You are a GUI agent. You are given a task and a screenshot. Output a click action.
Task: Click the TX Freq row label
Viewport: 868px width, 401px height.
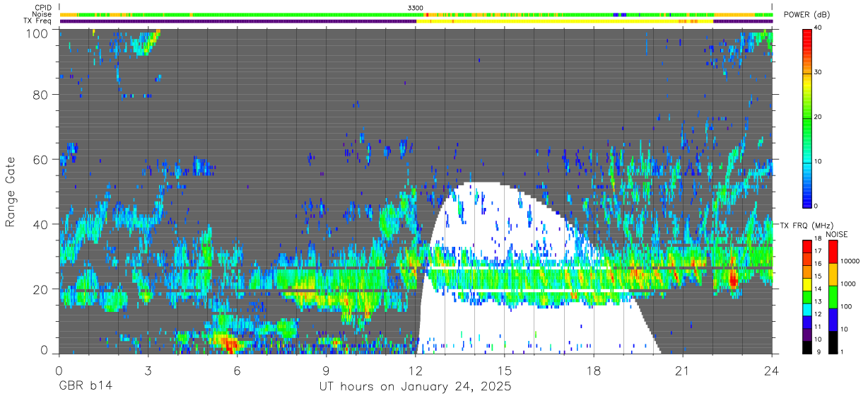(37, 21)
